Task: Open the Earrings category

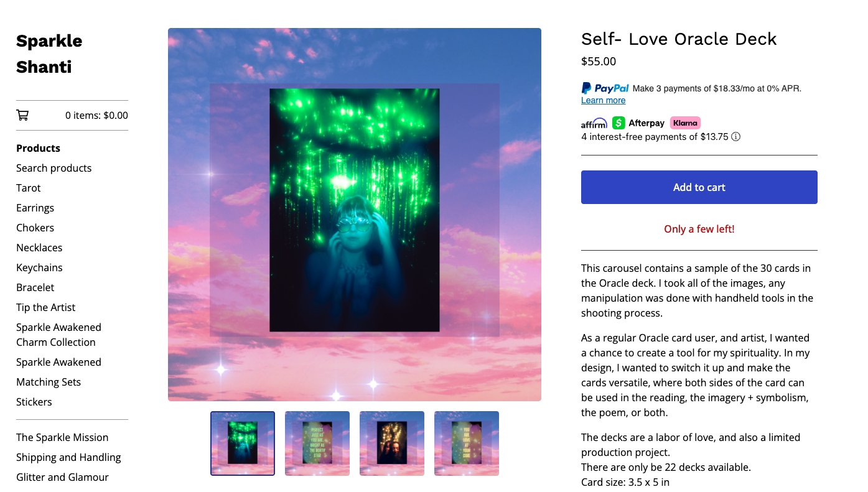Action: coord(35,208)
